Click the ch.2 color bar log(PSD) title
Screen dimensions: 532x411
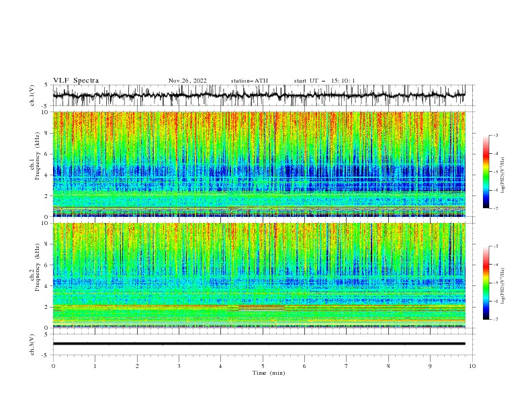tap(502, 285)
